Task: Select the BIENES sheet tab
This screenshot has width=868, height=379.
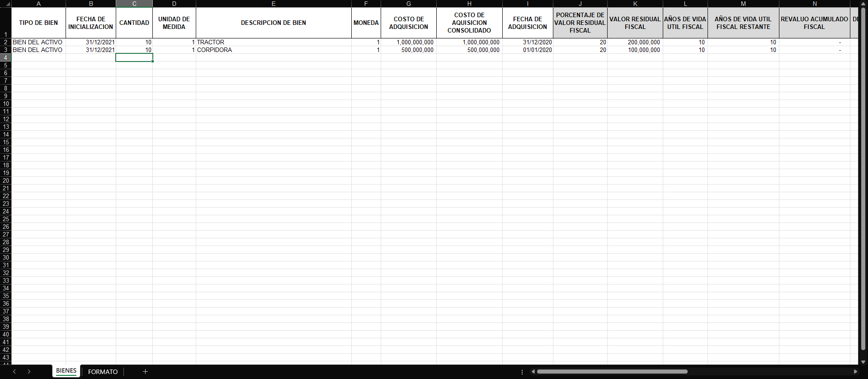Action: (66, 371)
